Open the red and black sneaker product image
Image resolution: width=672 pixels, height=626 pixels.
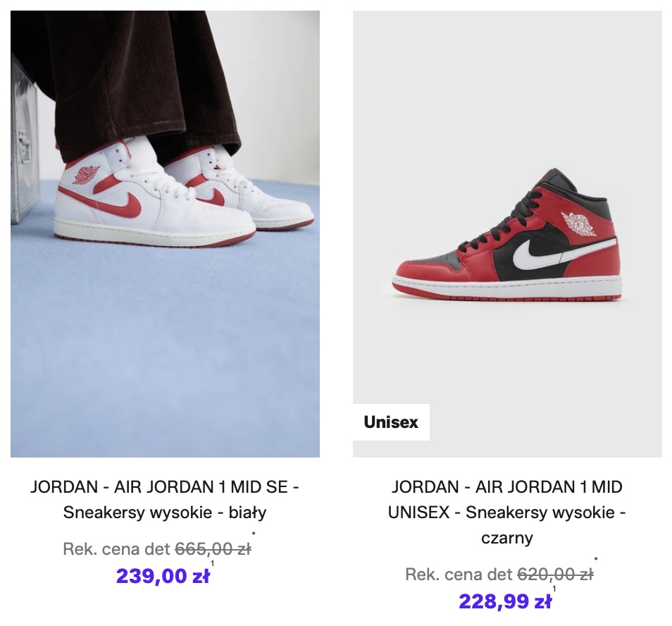[507, 234]
